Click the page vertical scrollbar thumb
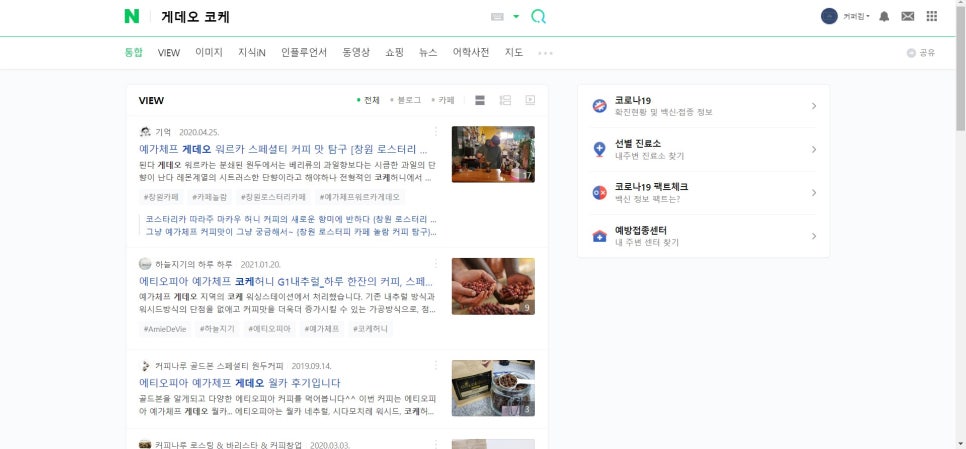This screenshot has height=449, width=966. [x=960, y=68]
